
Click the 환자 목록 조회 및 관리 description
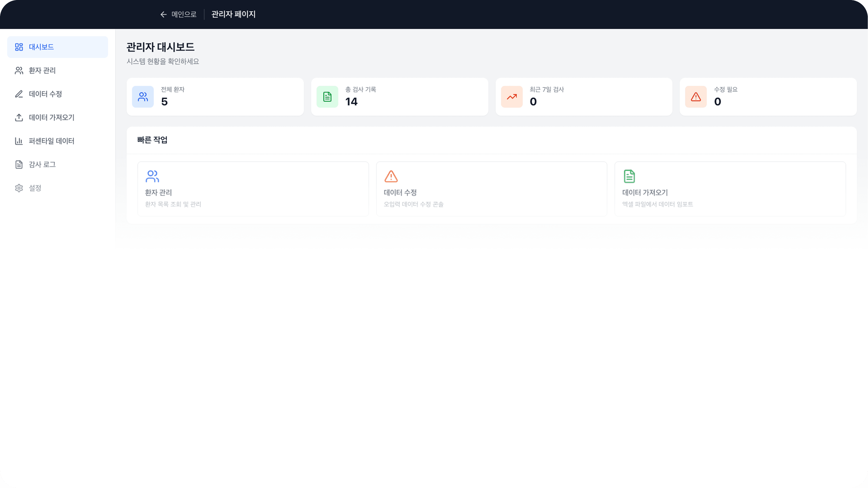(173, 204)
